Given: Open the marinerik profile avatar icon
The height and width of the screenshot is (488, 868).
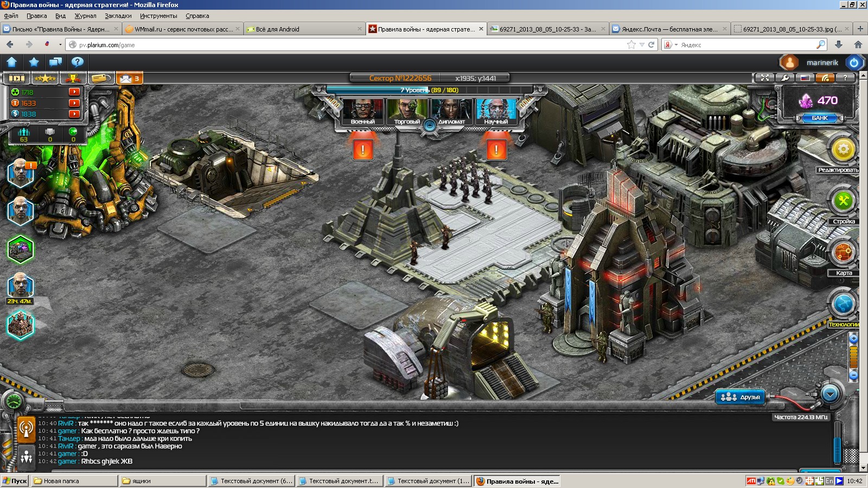Looking at the screenshot, I should (x=790, y=62).
